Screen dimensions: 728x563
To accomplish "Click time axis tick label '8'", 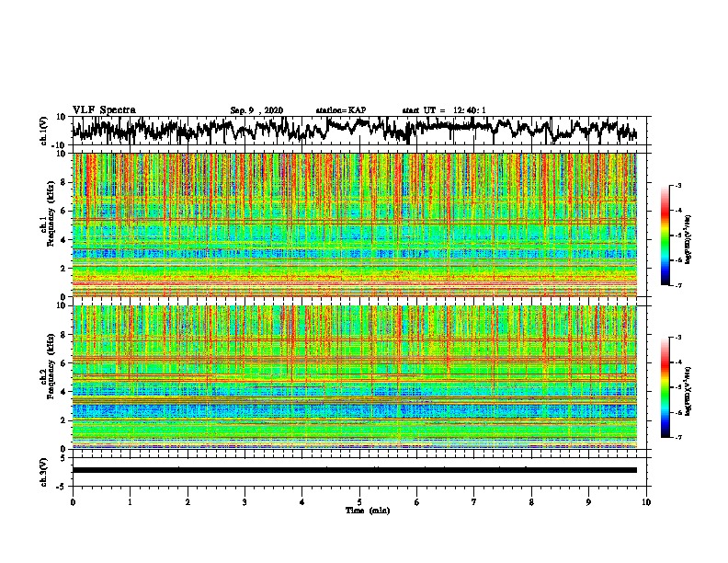I will [531, 502].
